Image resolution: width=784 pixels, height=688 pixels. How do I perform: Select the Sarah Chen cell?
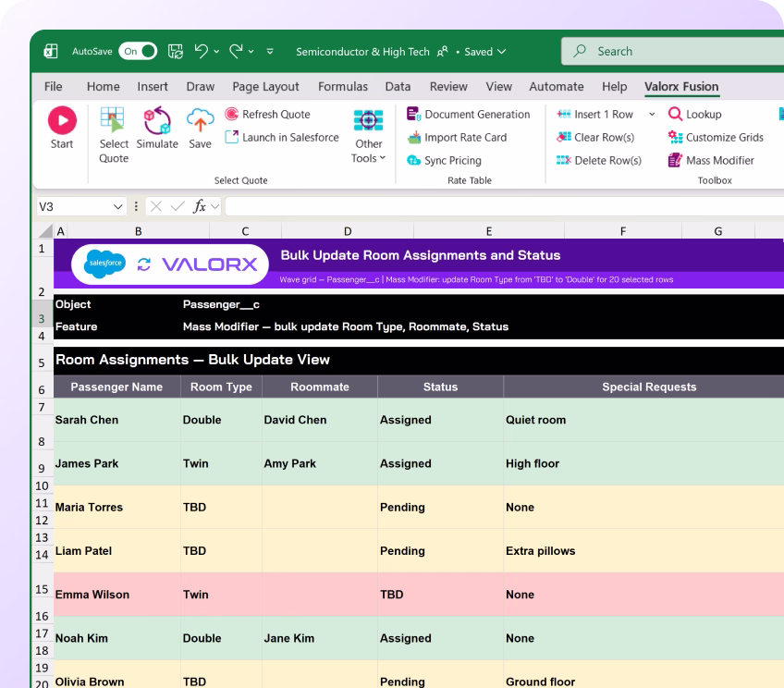click(x=117, y=420)
